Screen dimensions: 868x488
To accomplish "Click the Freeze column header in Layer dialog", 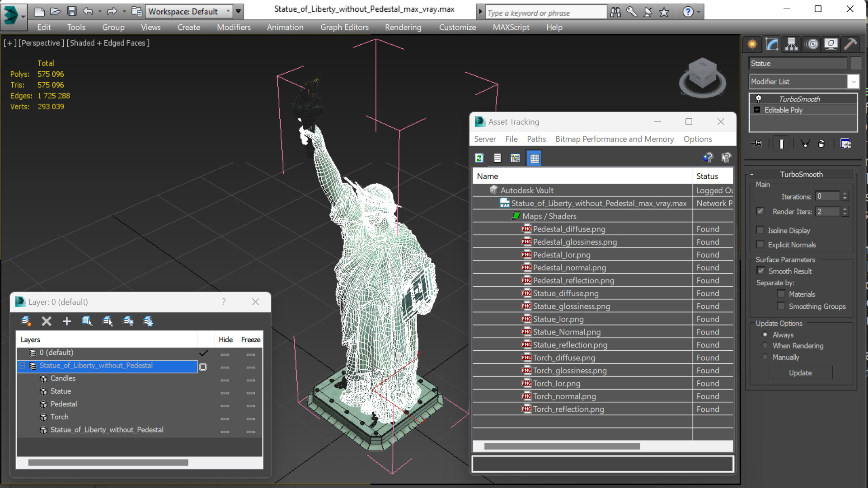I will coord(251,339).
